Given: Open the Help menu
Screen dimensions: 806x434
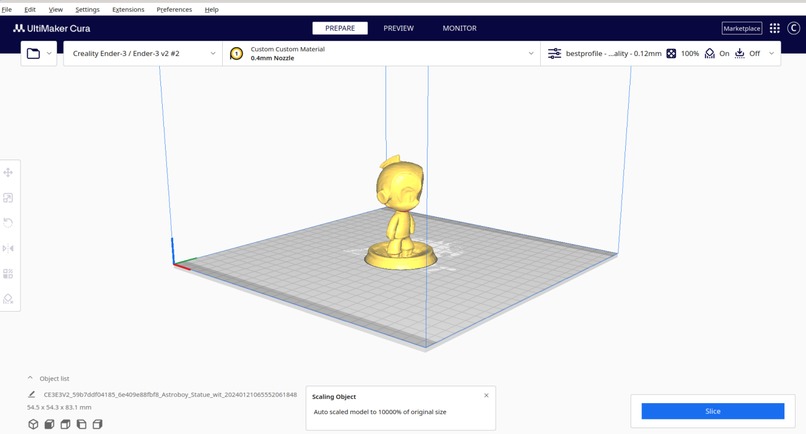Looking at the screenshot, I should (211, 9).
